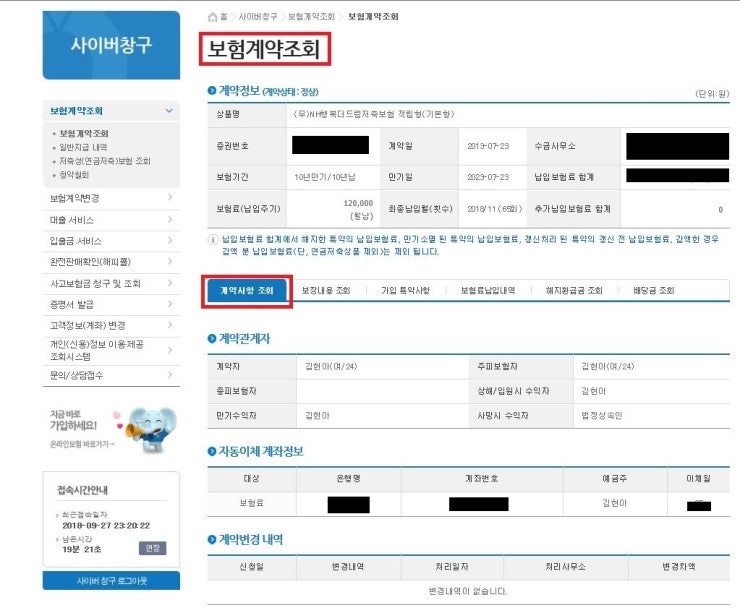Click the 사이버창구 blue header banner

click(x=111, y=45)
